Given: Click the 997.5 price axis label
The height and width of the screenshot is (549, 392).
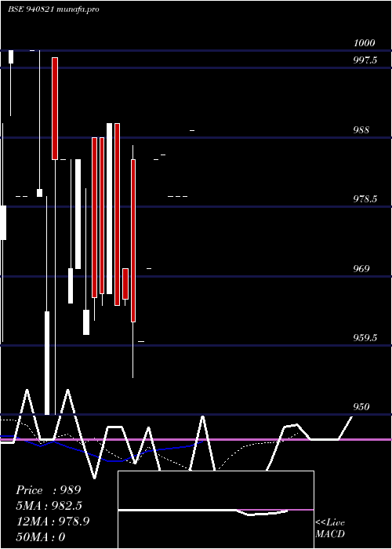Looking at the screenshot, I should 365,60.
